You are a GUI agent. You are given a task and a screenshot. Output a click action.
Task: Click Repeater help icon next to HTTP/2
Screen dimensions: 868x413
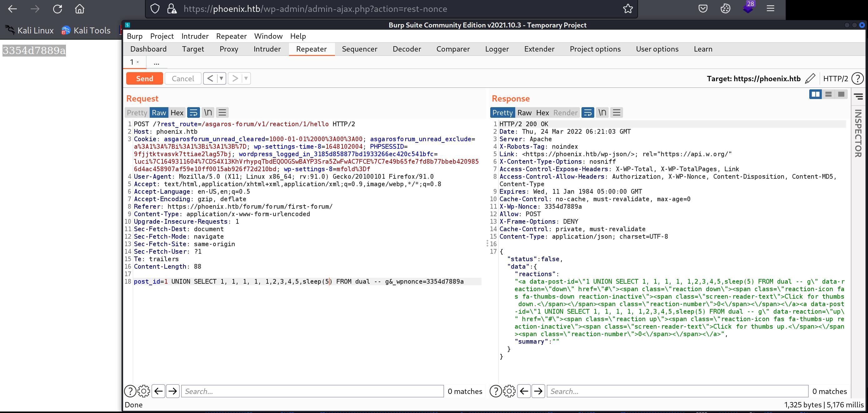857,78
